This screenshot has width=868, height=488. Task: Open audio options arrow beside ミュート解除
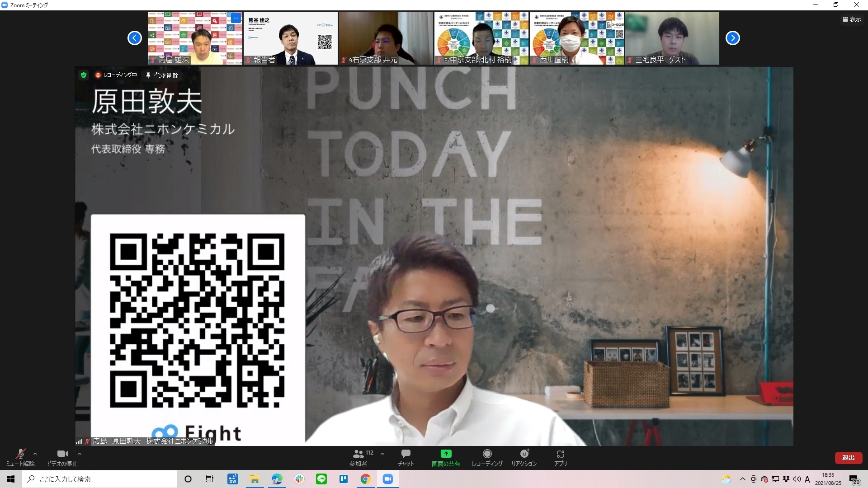(35, 454)
